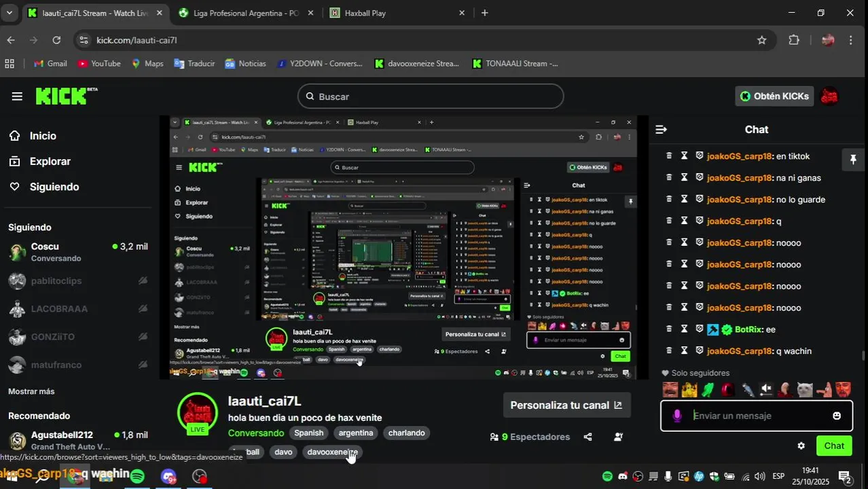The image size is (868, 489).
Task: Timeout user on 'na ni ganas' message
Action: [685, 178]
